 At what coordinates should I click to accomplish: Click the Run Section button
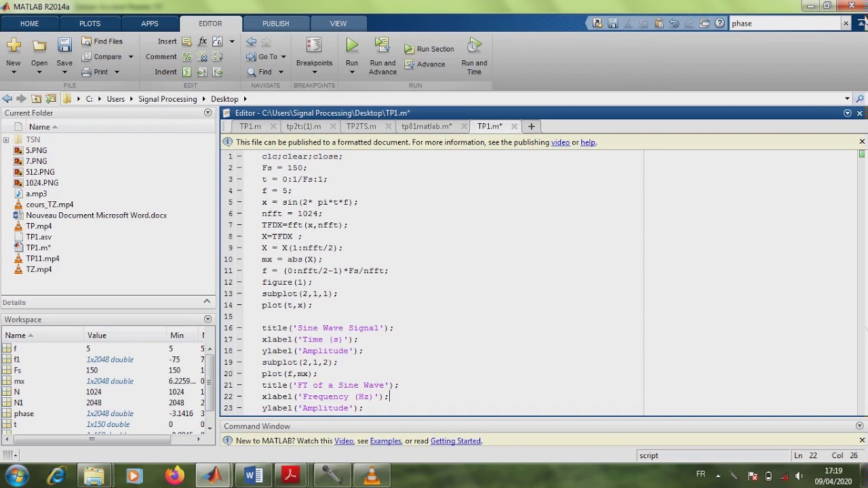tap(429, 49)
